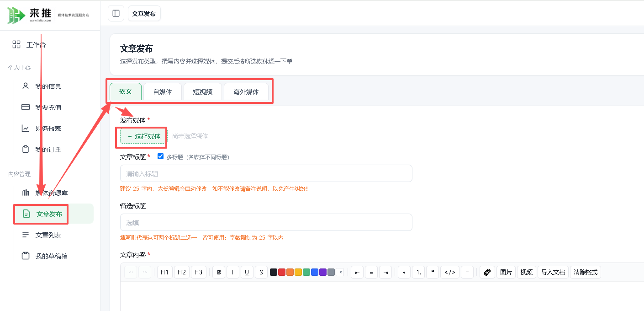
Task: Click the 导入文档 button
Action: coord(554,272)
